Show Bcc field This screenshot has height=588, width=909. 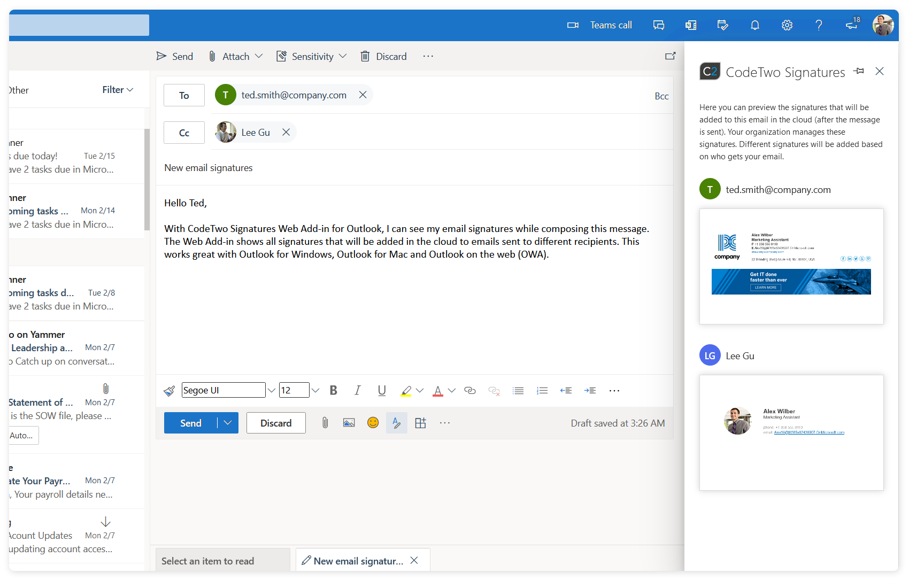[x=661, y=96]
